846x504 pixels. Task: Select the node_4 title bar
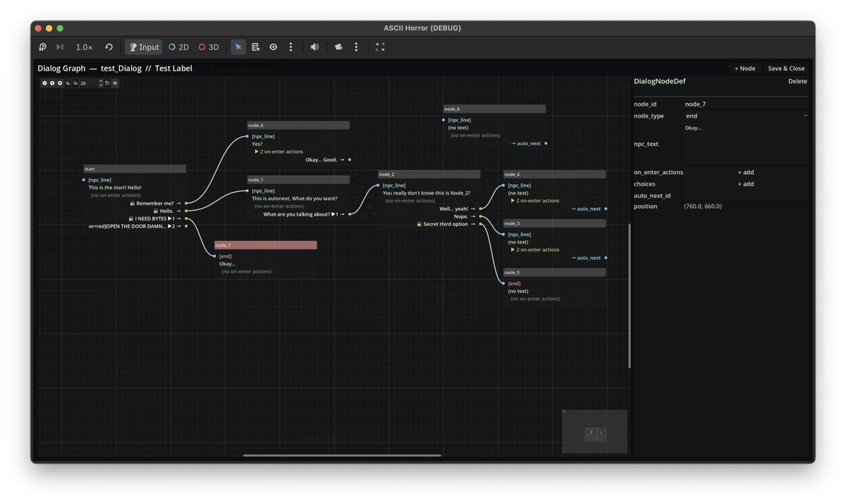pos(554,174)
